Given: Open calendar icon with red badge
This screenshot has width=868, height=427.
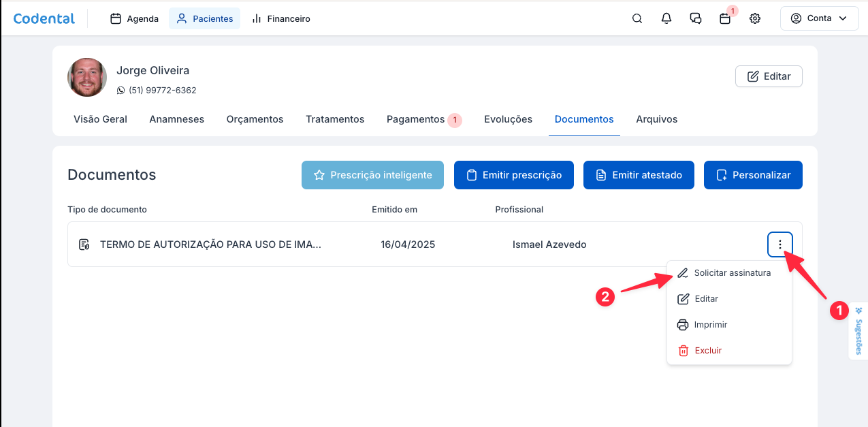Looking at the screenshot, I should 725,19.
